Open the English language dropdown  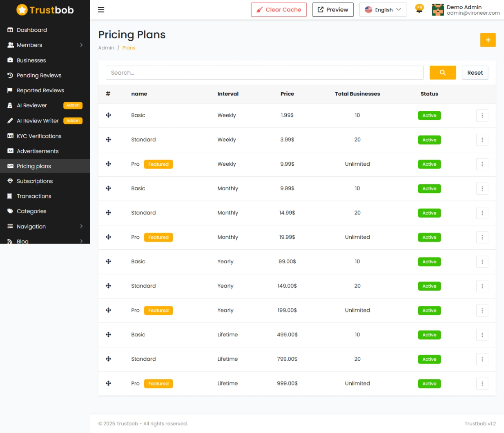pos(383,10)
